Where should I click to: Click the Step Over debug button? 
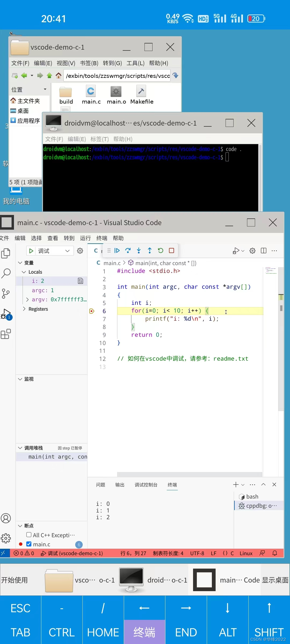128,251
